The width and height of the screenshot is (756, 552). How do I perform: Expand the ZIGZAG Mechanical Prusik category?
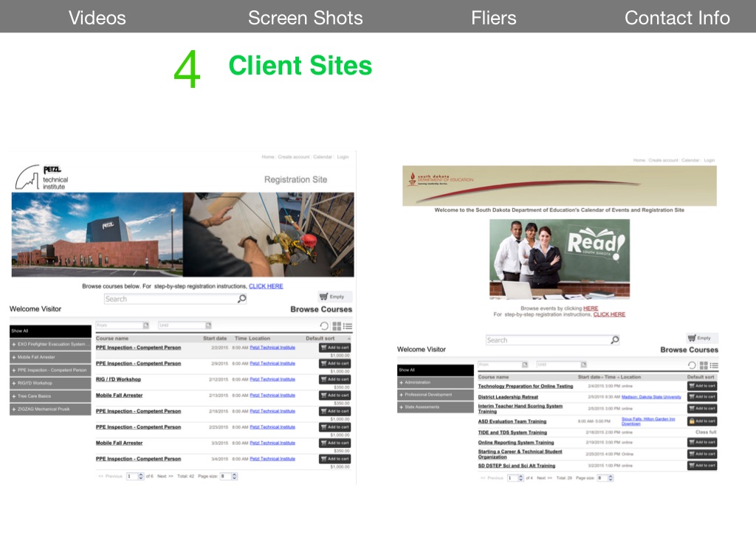50,409
